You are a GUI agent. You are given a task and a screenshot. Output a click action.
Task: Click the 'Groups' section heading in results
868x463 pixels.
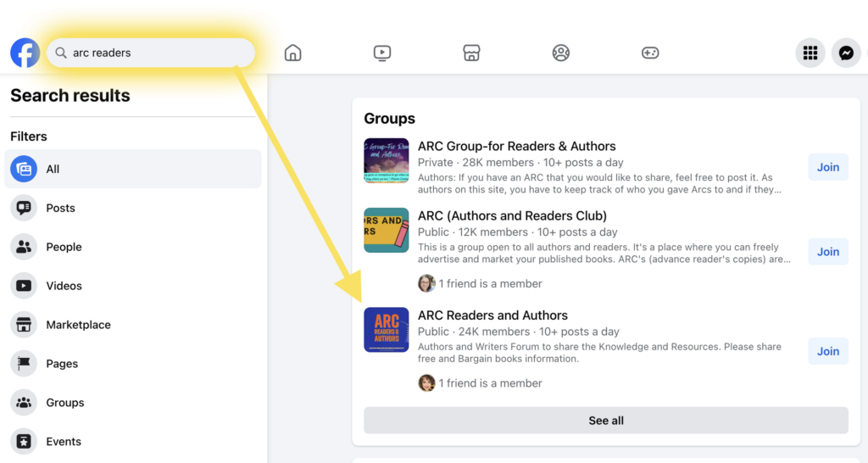389,119
